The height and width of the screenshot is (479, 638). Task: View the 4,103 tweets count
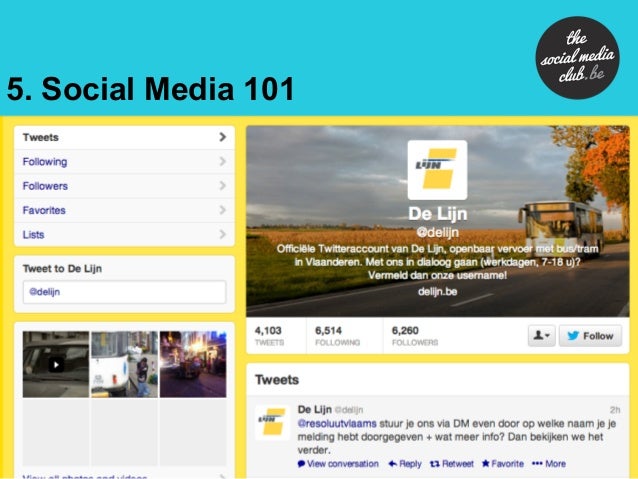click(269, 336)
